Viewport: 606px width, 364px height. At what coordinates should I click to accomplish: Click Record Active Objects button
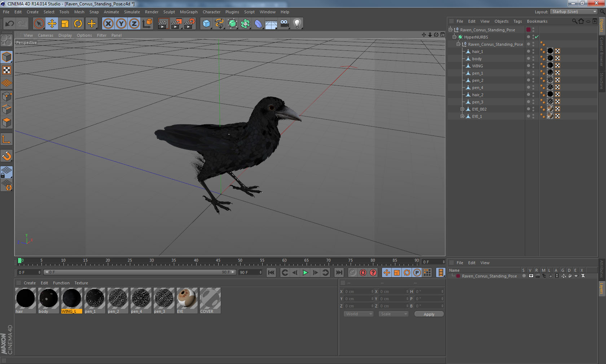point(353,272)
